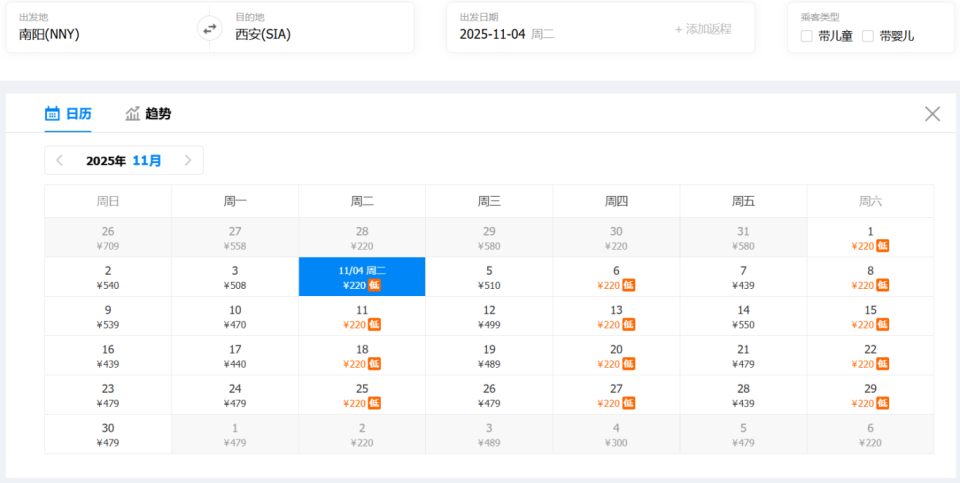Swap departure and destination cities
The image size is (960, 483).
pyautogui.click(x=210, y=29)
